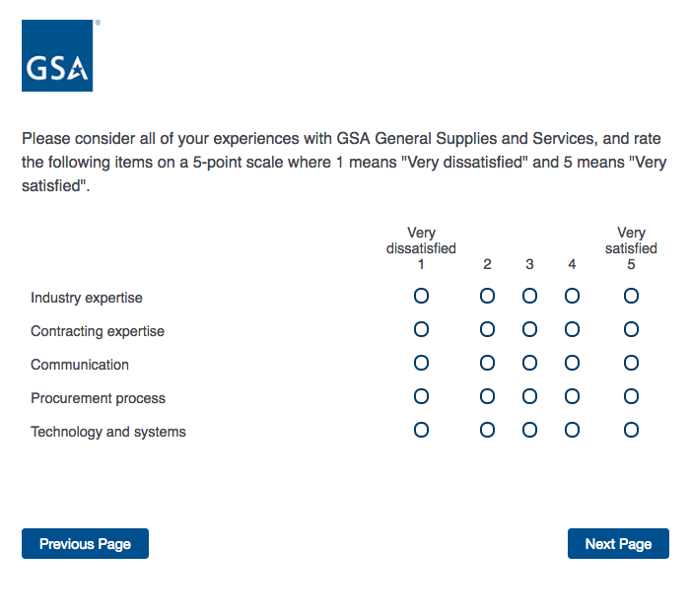Select 2 for Contracting expertise
The image size is (690, 616).
(487, 329)
